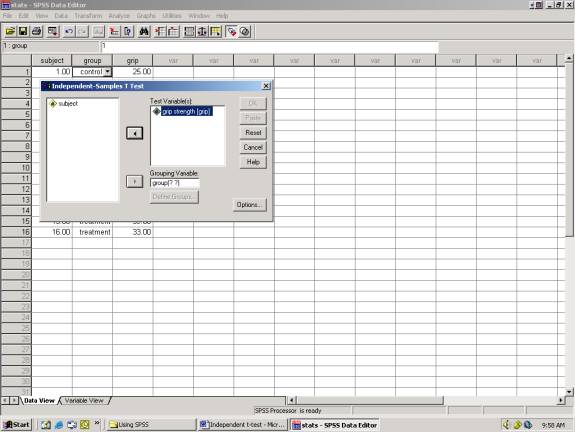Click the cell editor value field
The width and height of the screenshot is (575, 432).
[269, 46]
